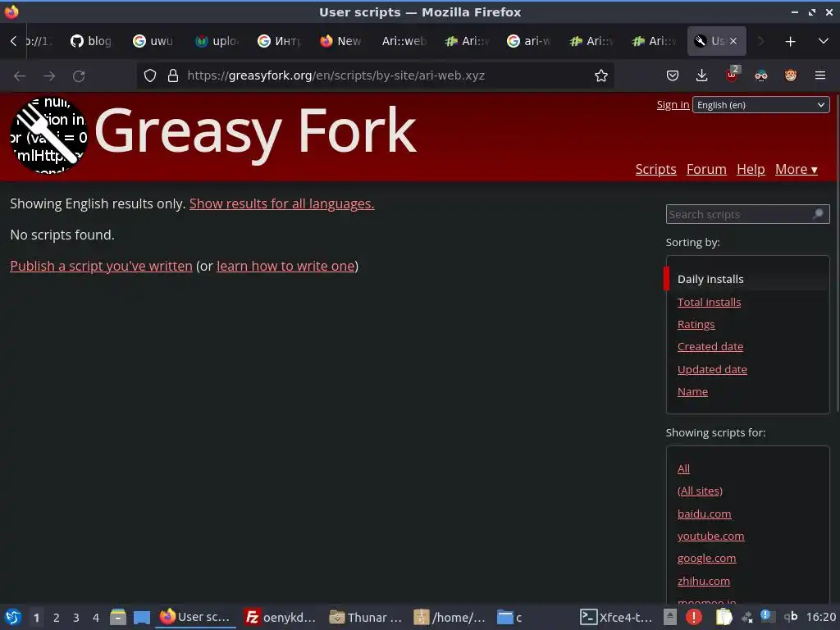The image size is (840, 630).
Task: Click the show desktop icon in taskbar
Action: tap(141, 617)
